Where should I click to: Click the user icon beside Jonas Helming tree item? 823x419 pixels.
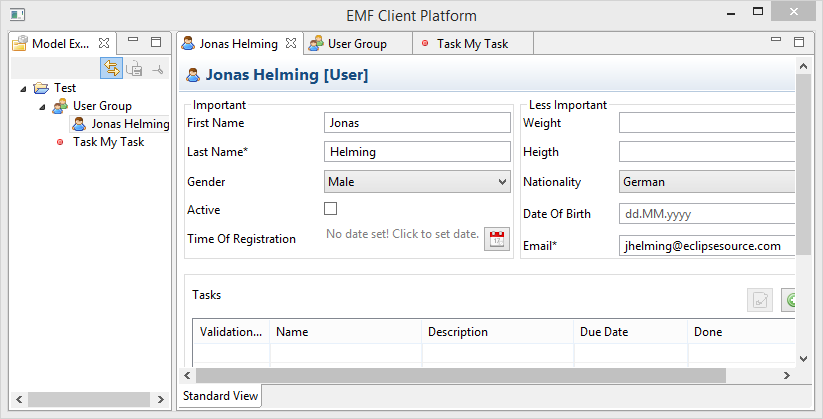click(x=79, y=124)
